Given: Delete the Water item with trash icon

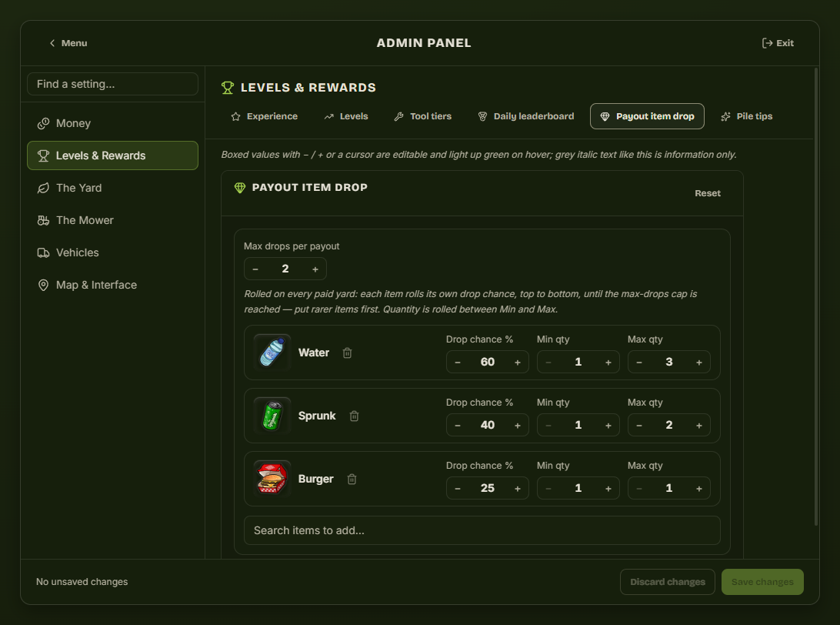Looking at the screenshot, I should click(347, 353).
